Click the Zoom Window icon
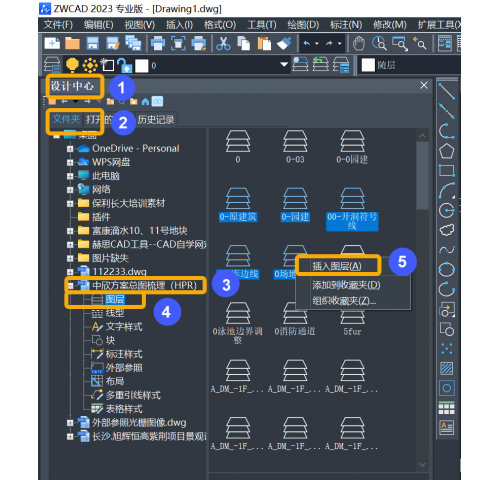The width and height of the screenshot is (500, 480). [400, 43]
